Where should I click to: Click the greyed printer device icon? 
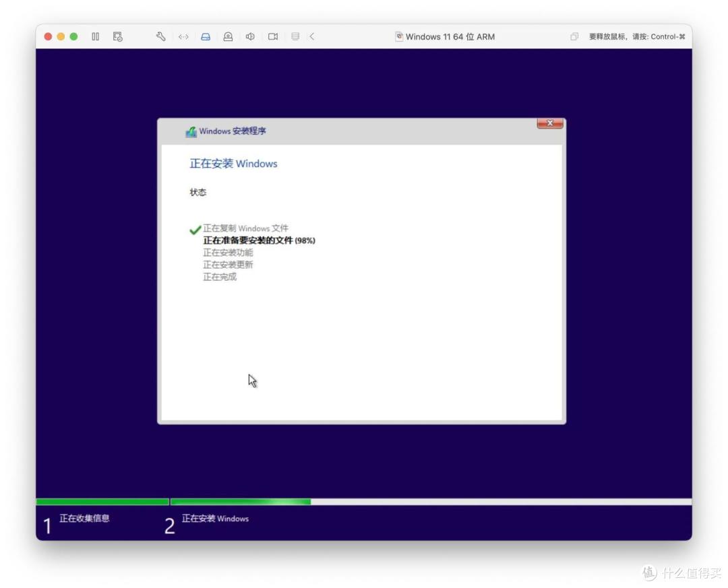tap(295, 36)
